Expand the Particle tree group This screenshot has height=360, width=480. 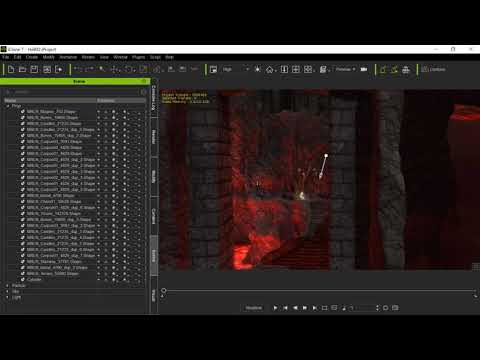(x=7, y=286)
